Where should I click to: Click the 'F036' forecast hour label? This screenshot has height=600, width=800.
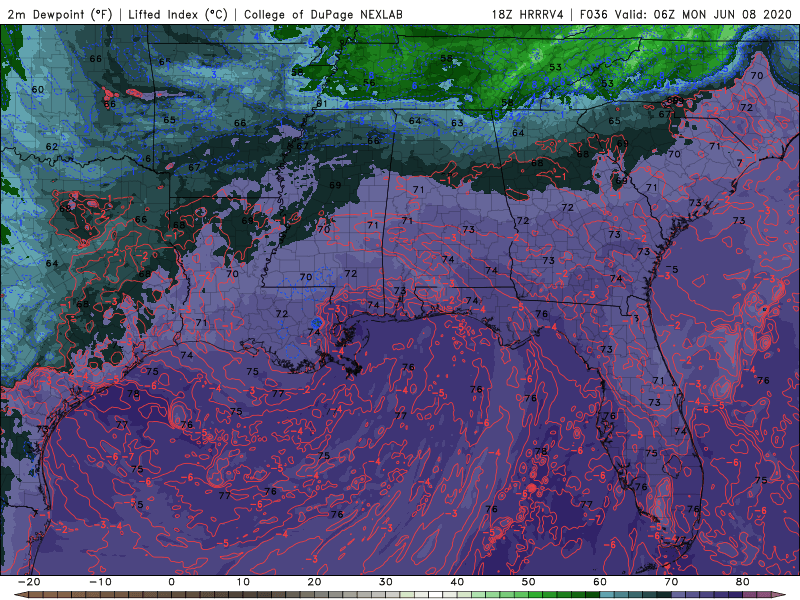pyautogui.click(x=594, y=14)
